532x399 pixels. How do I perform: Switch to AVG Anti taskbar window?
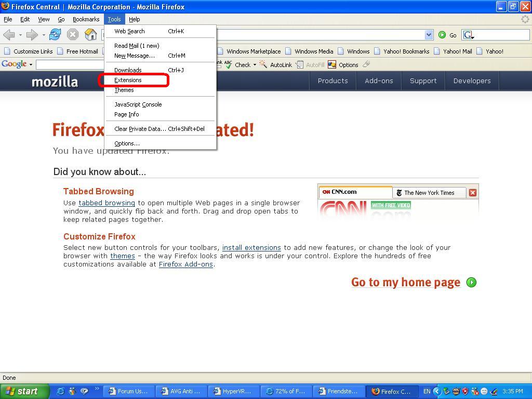181,391
